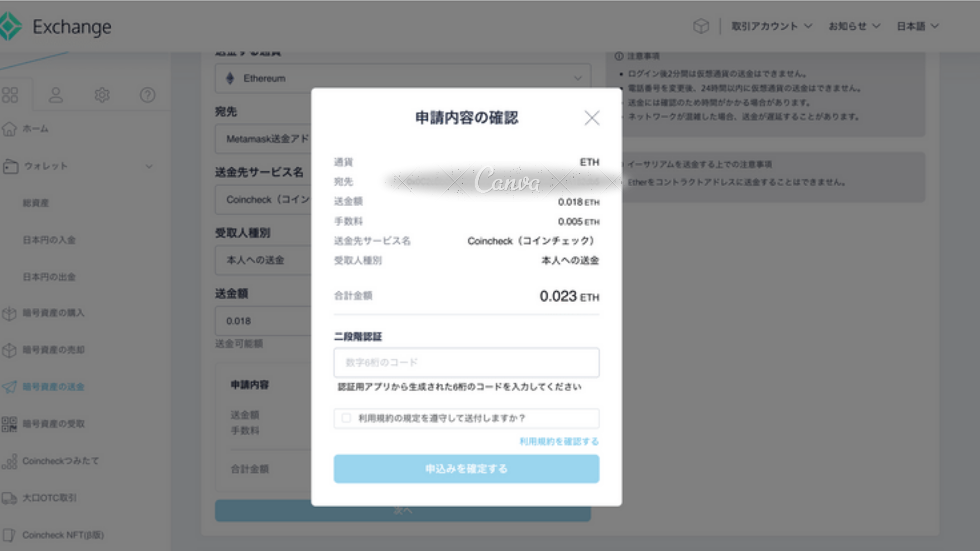Open the settings gear icon tab
Viewport: 980px width, 551px height.
[102, 95]
